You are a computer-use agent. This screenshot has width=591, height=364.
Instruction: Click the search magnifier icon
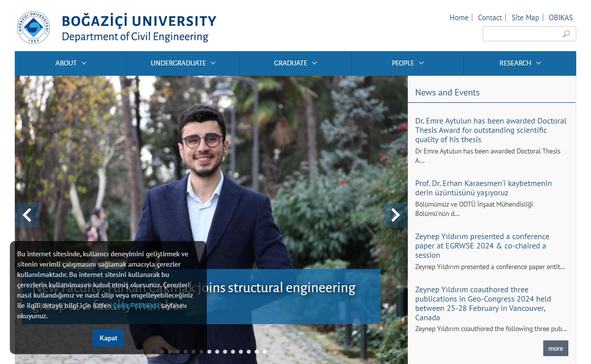point(566,34)
